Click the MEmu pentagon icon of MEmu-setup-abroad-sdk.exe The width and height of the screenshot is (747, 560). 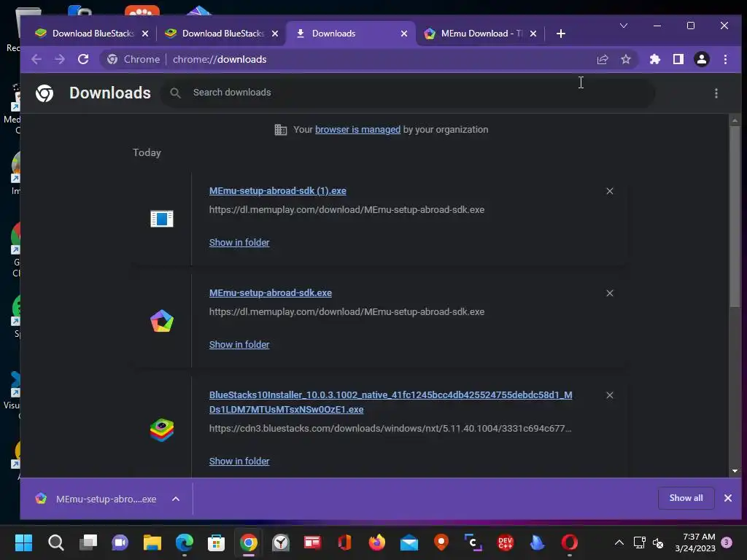pyautogui.click(x=162, y=321)
